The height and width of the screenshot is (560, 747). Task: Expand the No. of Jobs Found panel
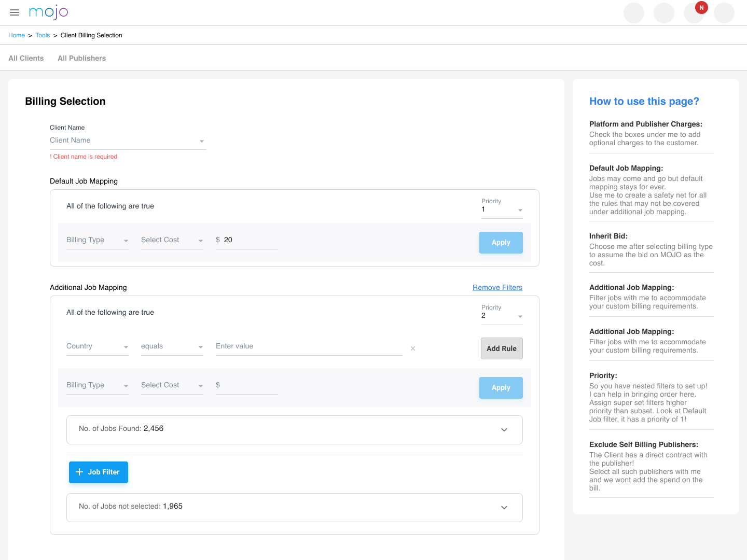click(x=504, y=429)
